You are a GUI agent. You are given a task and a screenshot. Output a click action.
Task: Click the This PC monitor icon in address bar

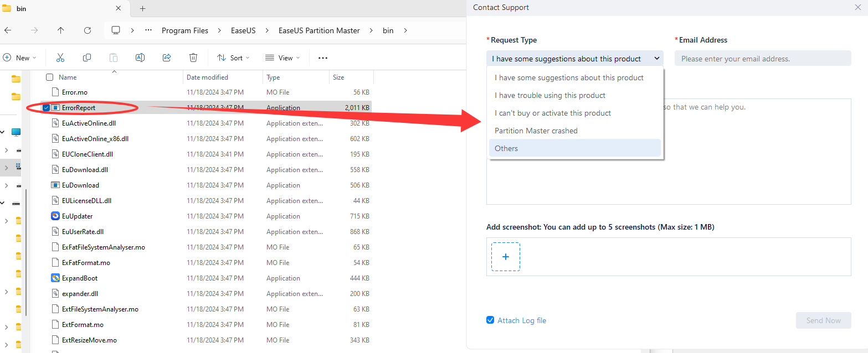point(116,30)
